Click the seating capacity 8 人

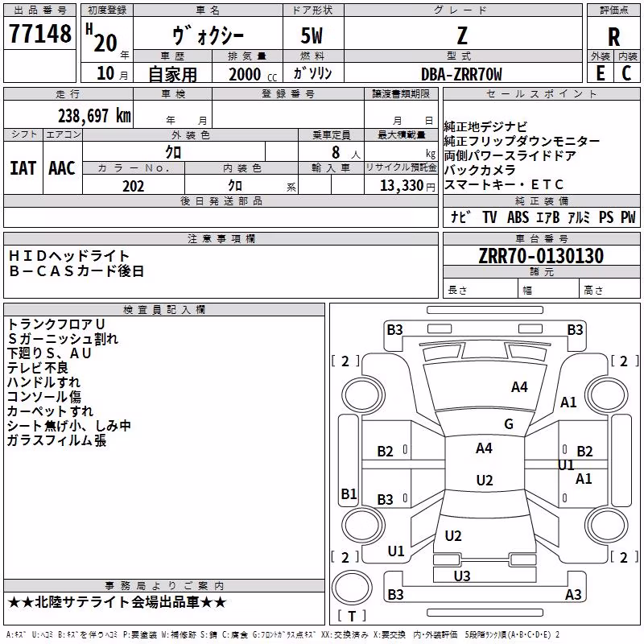[x=345, y=153]
